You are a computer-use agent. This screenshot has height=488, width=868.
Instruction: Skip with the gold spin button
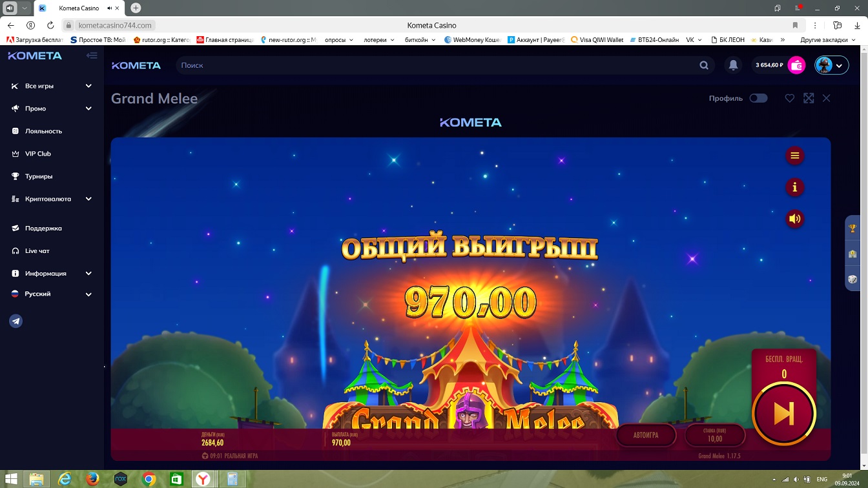[x=784, y=414]
